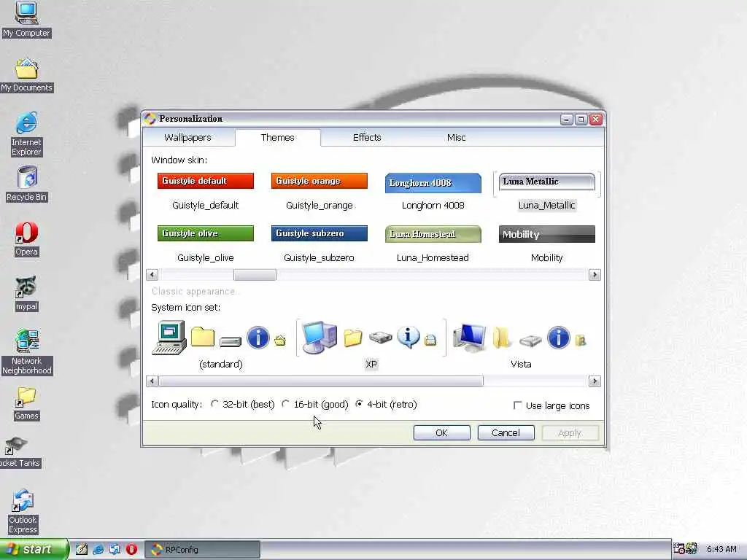Select the XP icon set label

coord(371,365)
